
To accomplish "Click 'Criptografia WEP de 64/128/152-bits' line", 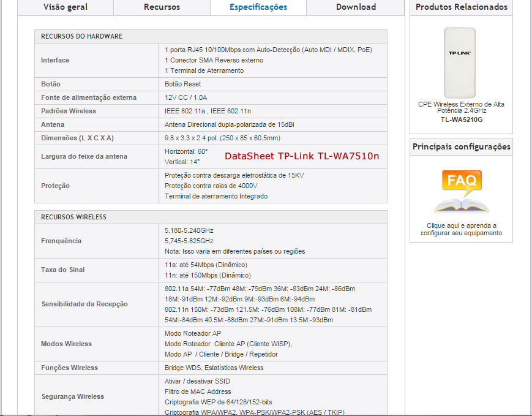I will pos(218,402).
